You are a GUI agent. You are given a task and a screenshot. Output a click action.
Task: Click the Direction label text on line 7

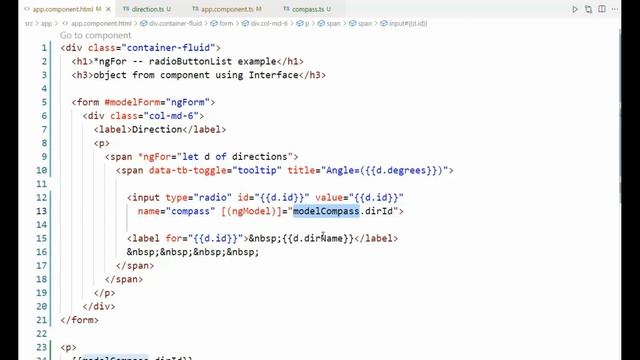157,129
